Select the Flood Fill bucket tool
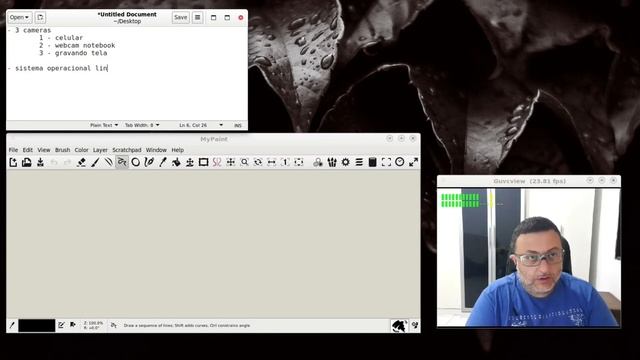The width and height of the screenshot is (640, 360). 176,162
